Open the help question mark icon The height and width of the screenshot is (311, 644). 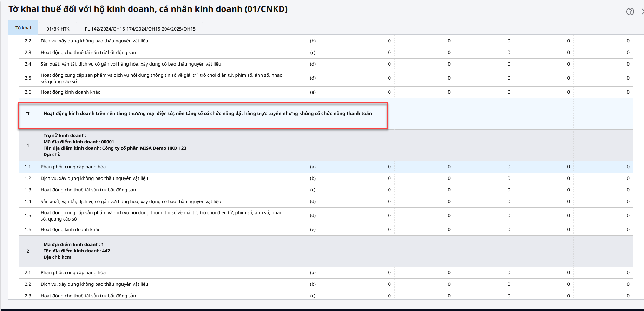(x=630, y=12)
